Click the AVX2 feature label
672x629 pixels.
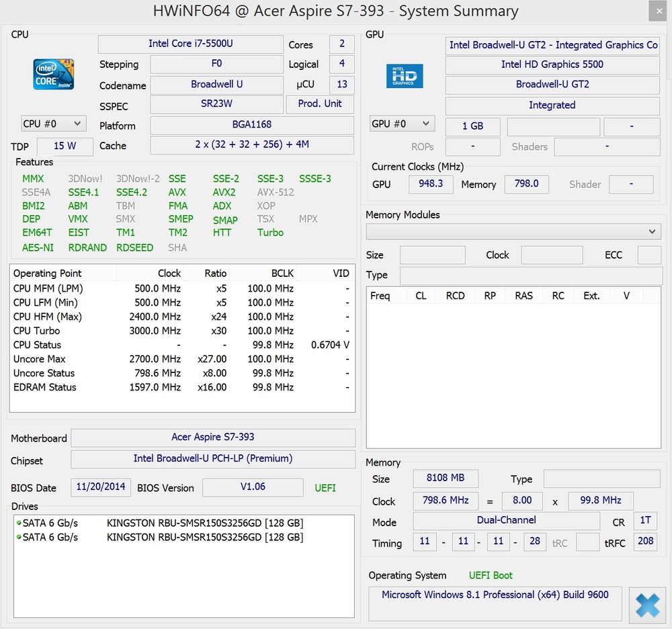[224, 192]
